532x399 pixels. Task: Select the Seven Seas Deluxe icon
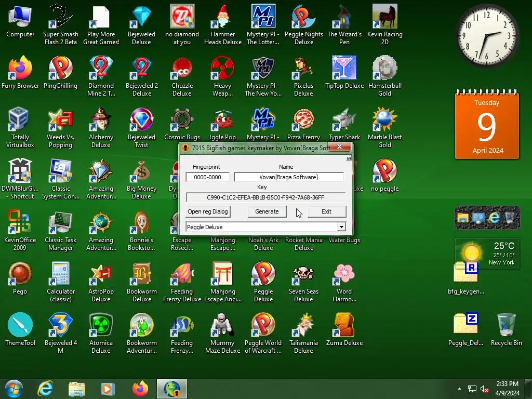pyautogui.click(x=303, y=282)
